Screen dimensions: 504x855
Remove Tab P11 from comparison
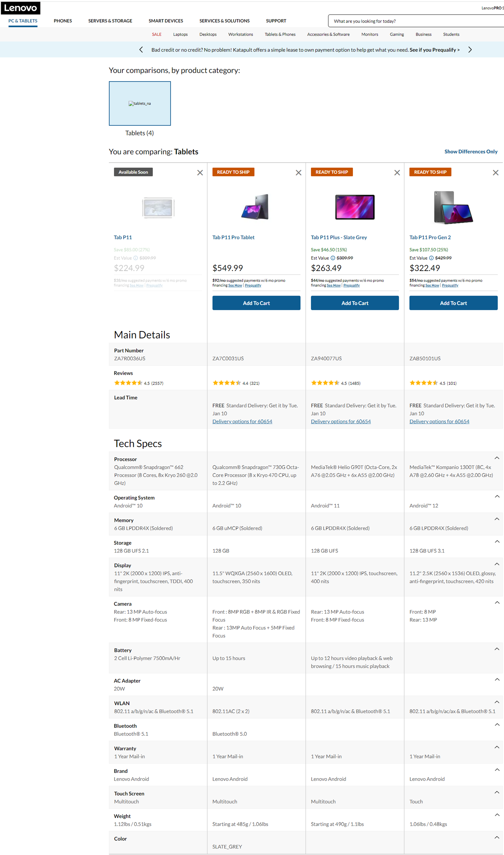200,173
